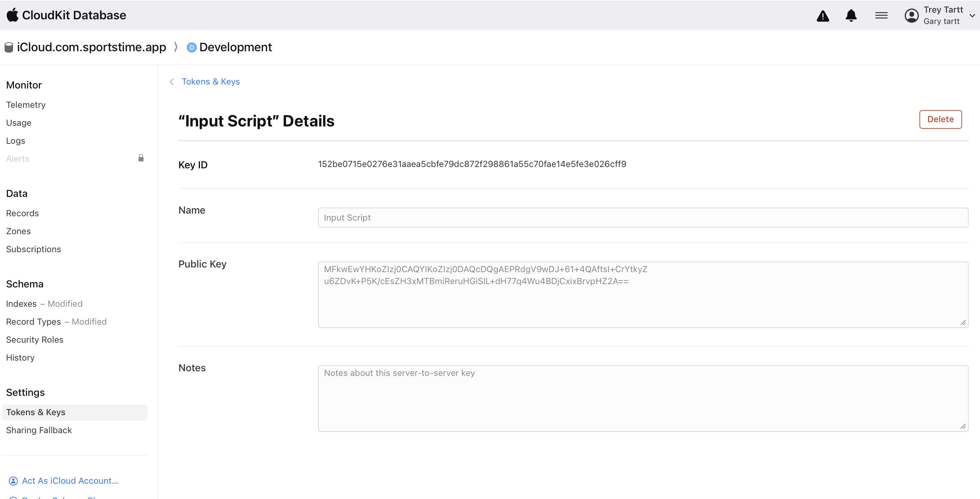This screenshot has width=980, height=499.
Task: Click the Name field containing Input Script
Action: click(x=643, y=218)
